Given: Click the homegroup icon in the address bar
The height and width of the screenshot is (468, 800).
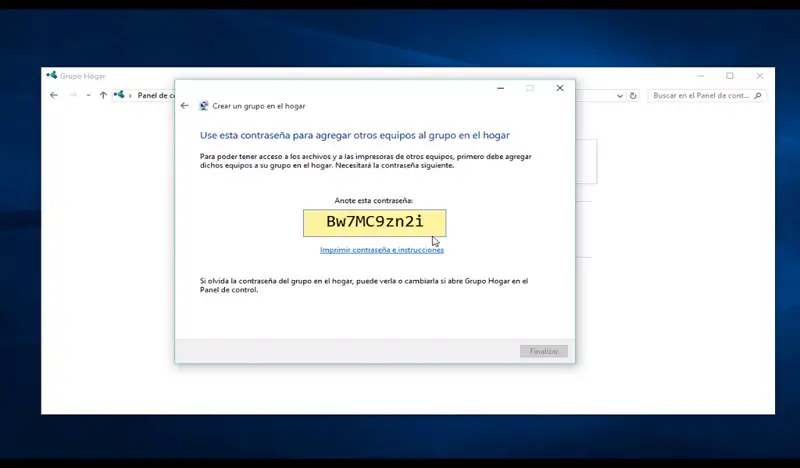Looking at the screenshot, I should [119, 94].
